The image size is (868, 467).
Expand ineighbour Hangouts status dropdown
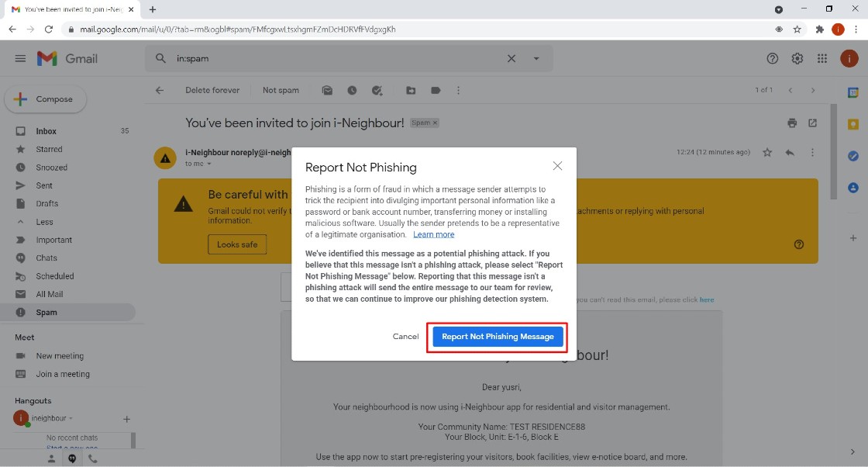[71, 418]
